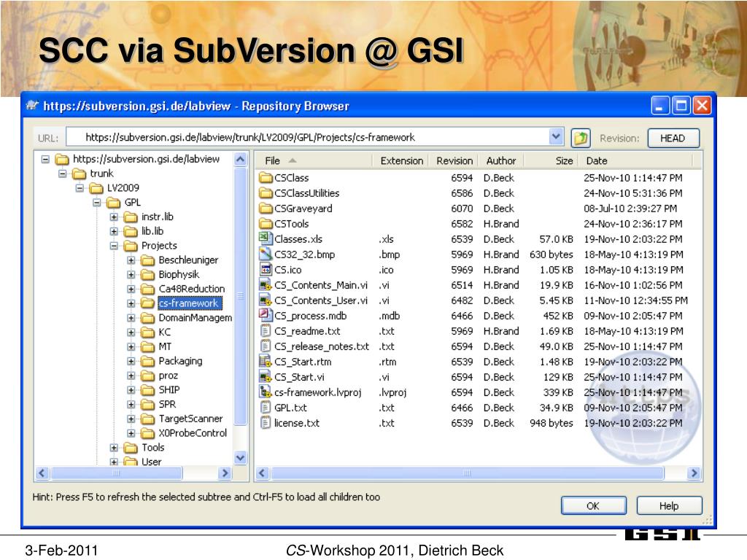
Task: Click the CS_Contents_Main.vi file icon
Action: tap(266, 285)
